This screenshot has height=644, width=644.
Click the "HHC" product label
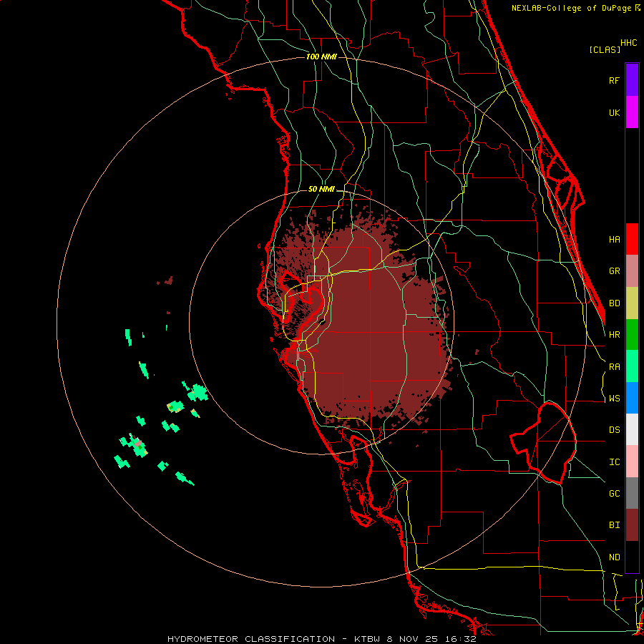(x=629, y=43)
